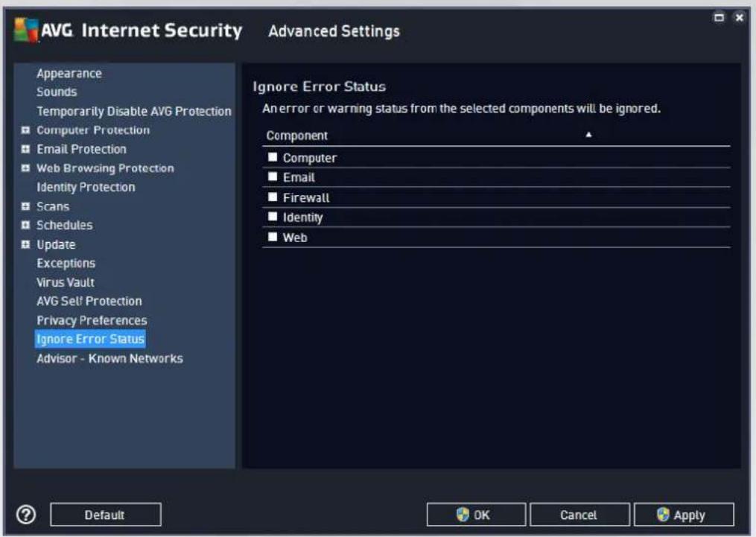Select the Computer row text
The width and height of the screenshot is (756, 537).
point(310,158)
